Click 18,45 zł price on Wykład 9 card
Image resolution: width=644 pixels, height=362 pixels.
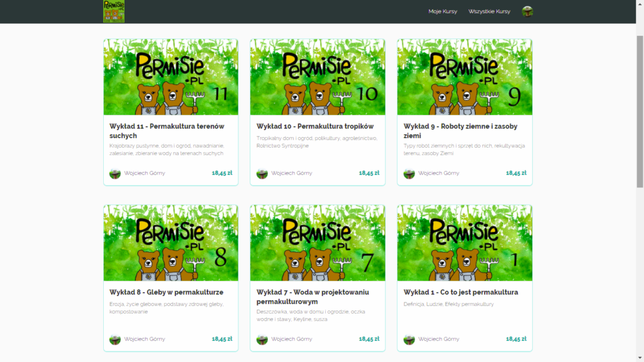coord(516,173)
